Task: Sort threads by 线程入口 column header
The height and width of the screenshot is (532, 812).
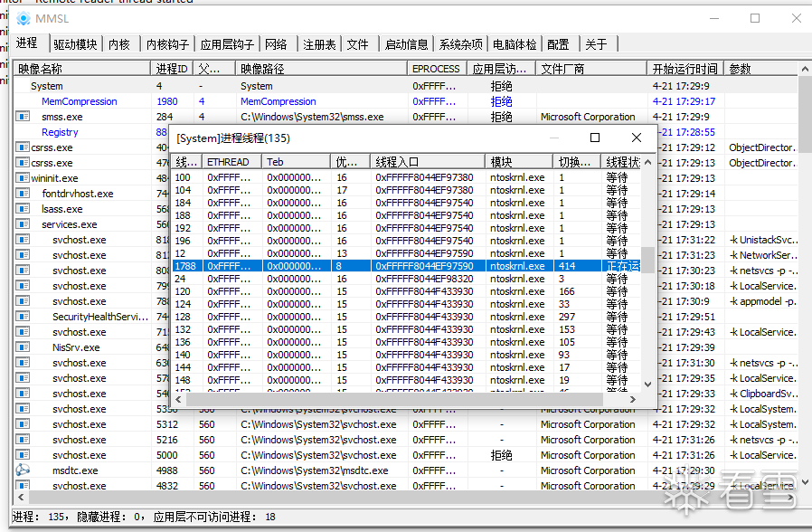Action: pyautogui.click(x=428, y=162)
